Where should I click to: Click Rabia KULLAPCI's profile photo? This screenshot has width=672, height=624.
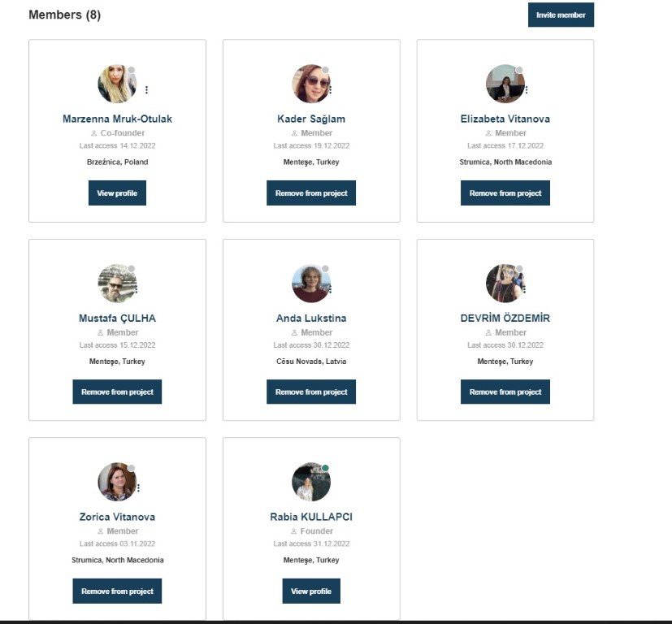point(310,482)
